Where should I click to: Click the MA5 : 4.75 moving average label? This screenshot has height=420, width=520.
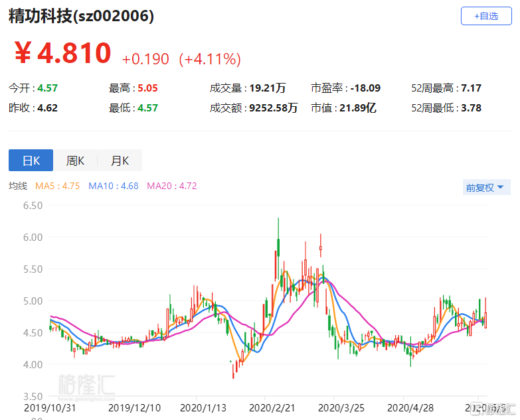pyautogui.click(x=58, y=186)
